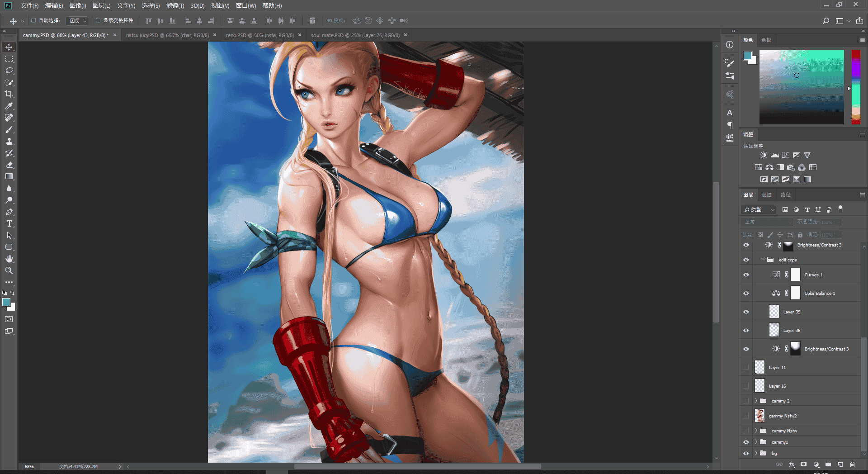Hide the Color Balance 1 layer
The image size is (868, 474).
point(746,293)
